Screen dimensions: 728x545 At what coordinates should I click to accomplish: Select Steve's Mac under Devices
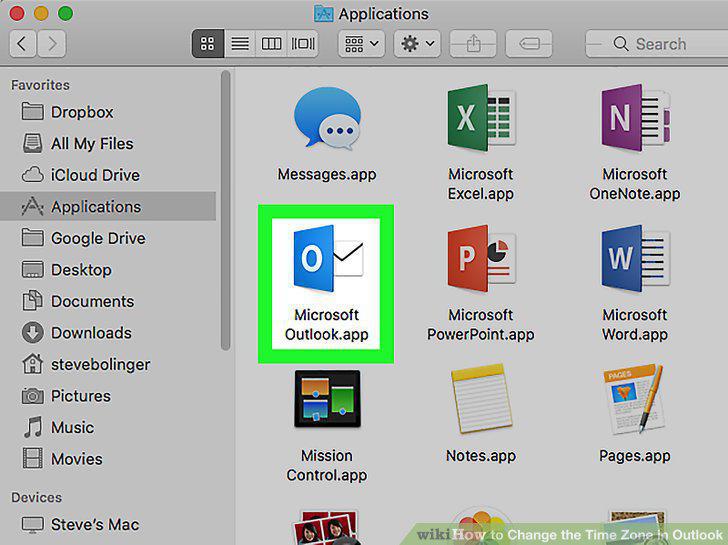tap(108, 525)
